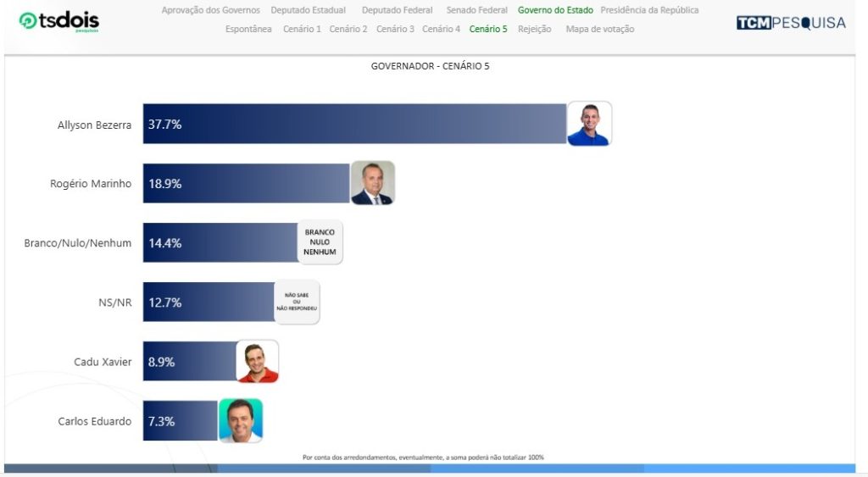868x477 pixels.
Task: Click Carlos Eduardo's candidate photo
Action: 241,421
